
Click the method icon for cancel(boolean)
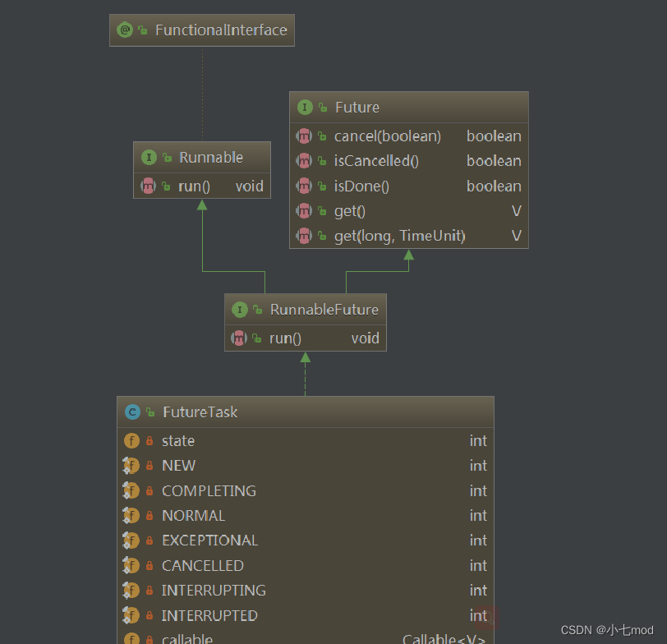[x=304, y=136]
